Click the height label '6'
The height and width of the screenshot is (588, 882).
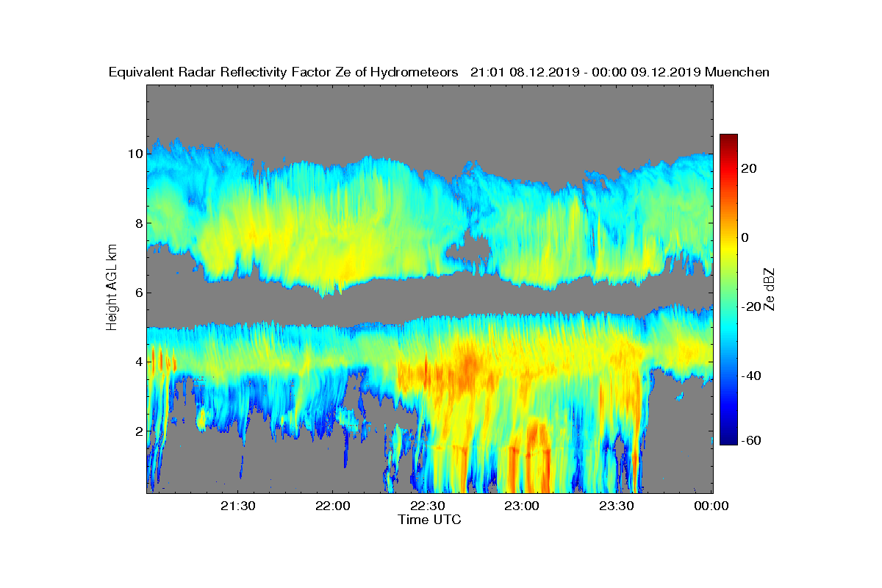[137, 293]
